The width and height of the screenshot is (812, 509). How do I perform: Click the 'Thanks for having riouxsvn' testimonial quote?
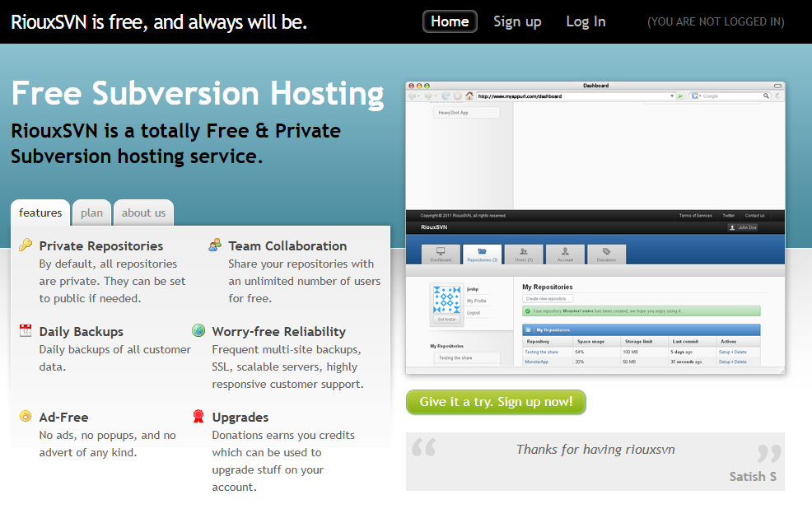(x=595, y=450)
